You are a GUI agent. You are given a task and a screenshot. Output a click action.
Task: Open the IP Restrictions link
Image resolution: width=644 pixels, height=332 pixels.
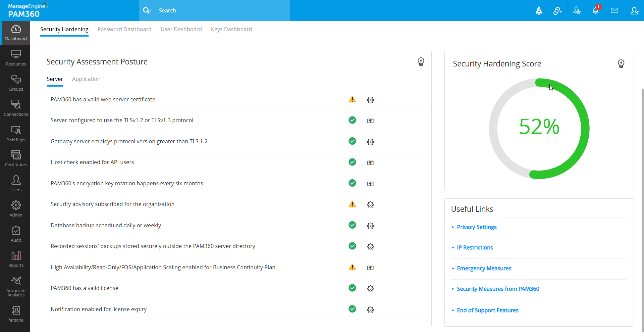click(x=475, y=247)
